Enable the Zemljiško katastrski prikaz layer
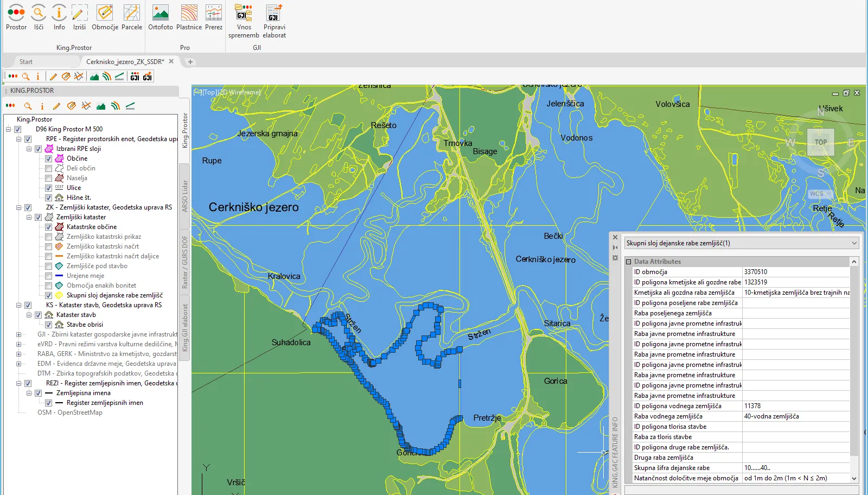868x495 pixels. (x=49, y=237)
